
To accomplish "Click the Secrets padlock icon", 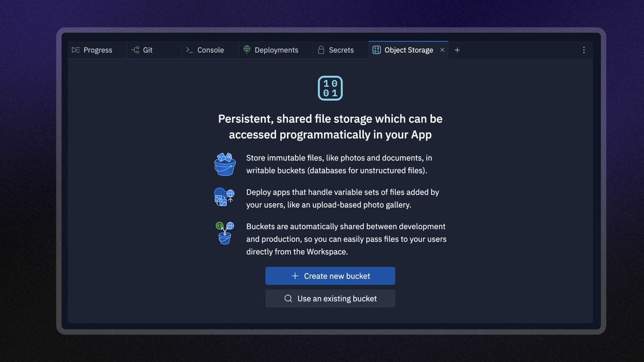I will tap(320, 49).
